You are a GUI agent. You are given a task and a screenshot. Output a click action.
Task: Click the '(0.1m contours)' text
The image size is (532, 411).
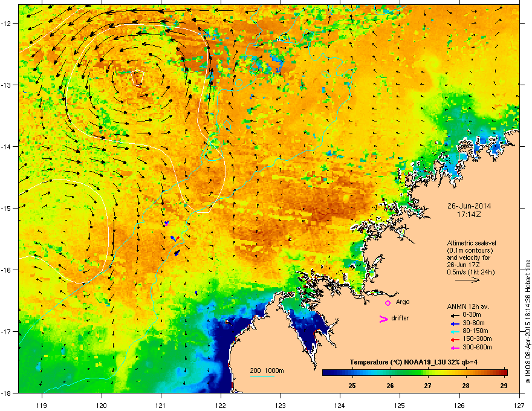(470, 250)
